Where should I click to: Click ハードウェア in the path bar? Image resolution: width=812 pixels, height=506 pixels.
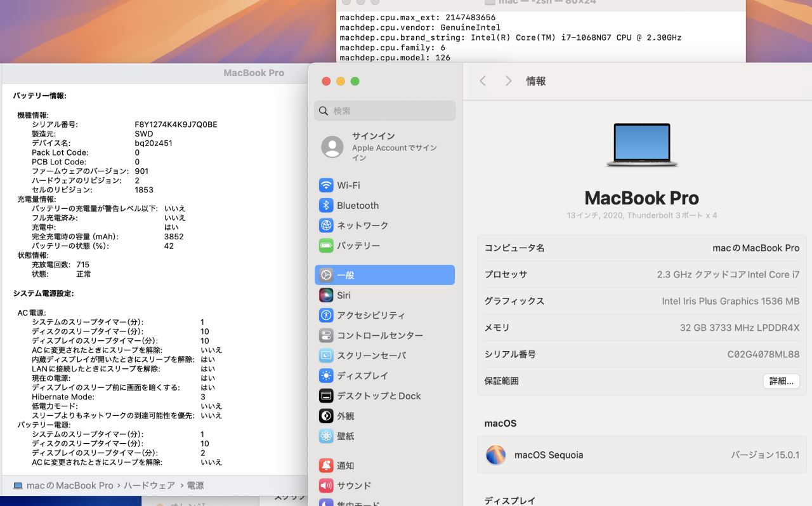(x=149, y=486)
